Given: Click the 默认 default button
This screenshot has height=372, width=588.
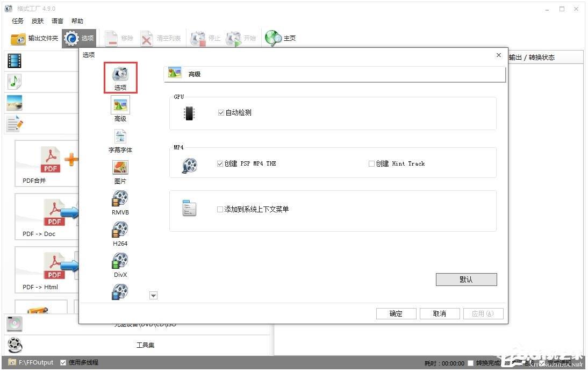Looking at the screenshot, I should point(466,280).
